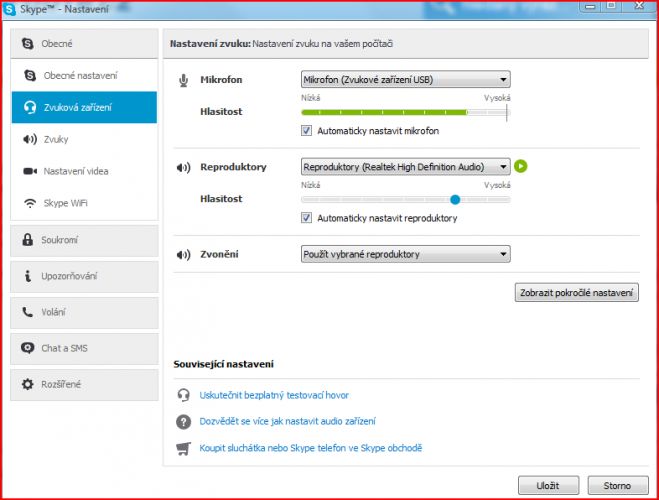
Task: Click the Skype icon beside Obecné
Action: pyautogui.click(x=28, y=43)
